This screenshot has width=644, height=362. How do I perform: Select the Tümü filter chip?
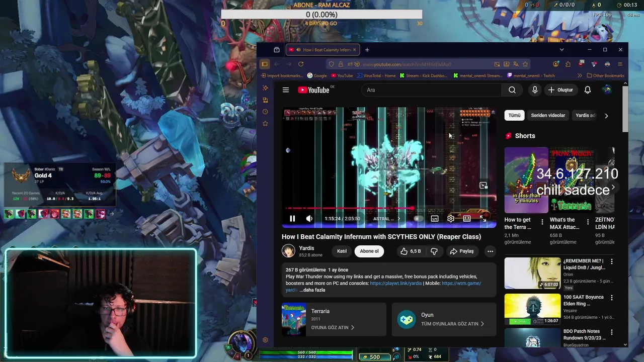point(514,115)
